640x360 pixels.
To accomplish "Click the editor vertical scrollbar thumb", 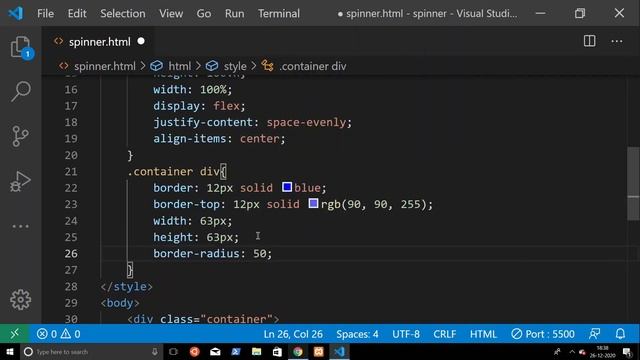I will tap(633, 184).
